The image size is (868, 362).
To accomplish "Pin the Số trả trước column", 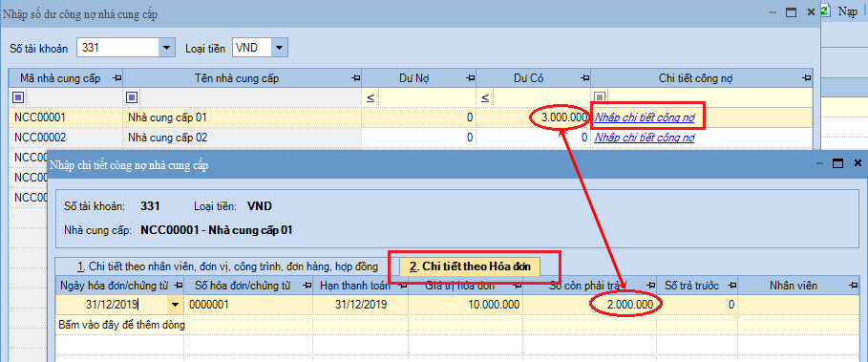I will pyautogui.click(x=731, y=286).
